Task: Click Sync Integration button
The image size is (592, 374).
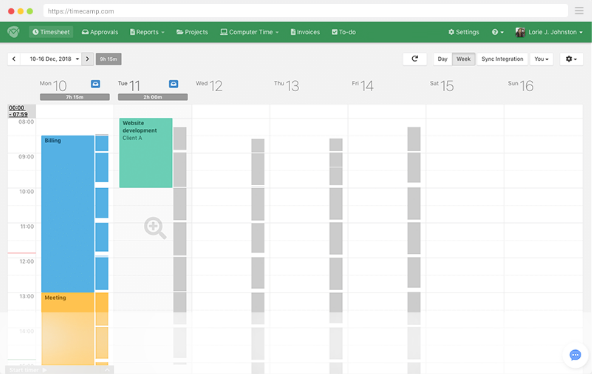Action: click(x=502, y=59)
